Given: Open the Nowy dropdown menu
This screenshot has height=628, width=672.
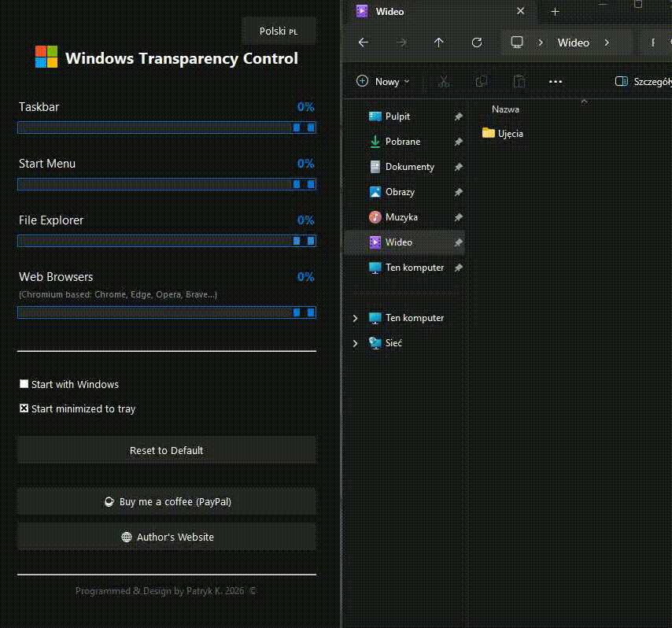Looking at the screenshot, I should [383, 81].
